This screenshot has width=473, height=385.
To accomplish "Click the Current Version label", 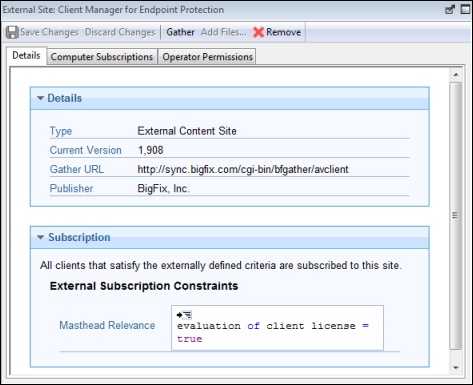I will pyautogui.click(x=86, y=150).
